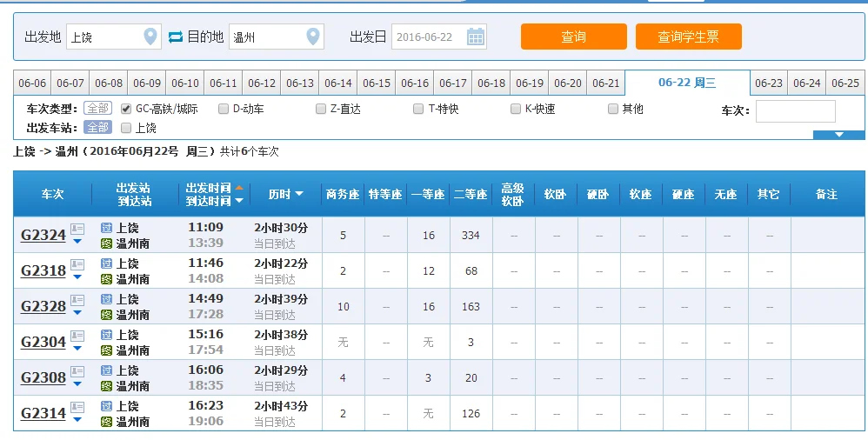Switch to the 06-10 date tab
Viewport: 868px width, 440px height.
click(x=185, y=83)
